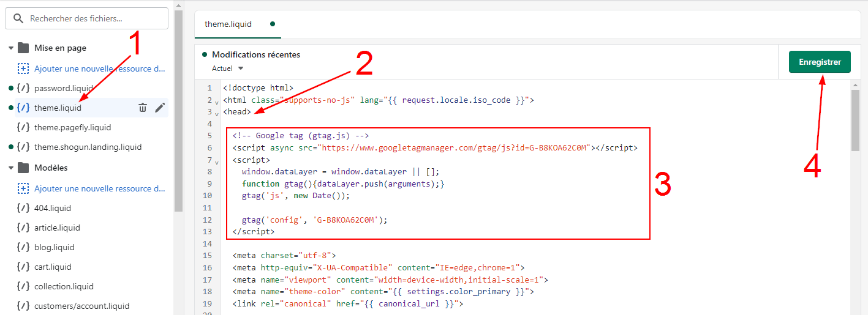The width and height of the screenshot is (868, 315).
Task: Click the liquid file icon beside password.liquid
Action: 23,88
